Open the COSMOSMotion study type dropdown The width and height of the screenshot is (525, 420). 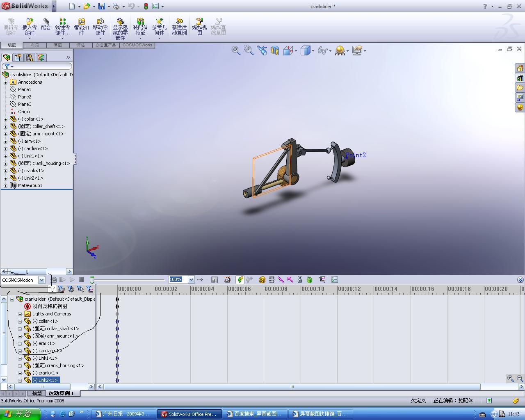click(x=41, y=280)
